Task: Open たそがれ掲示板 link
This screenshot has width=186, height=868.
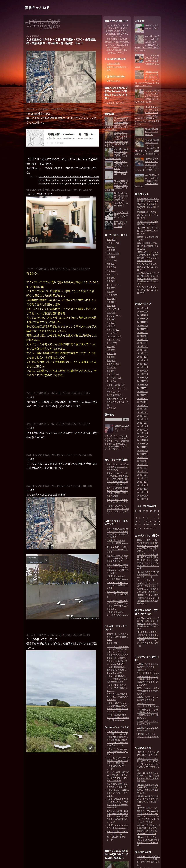Action: [113, 63]
